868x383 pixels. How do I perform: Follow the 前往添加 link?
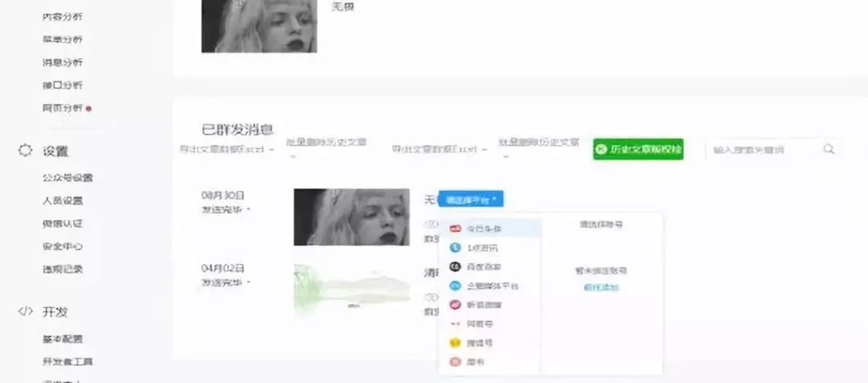[x=601, y=287]
